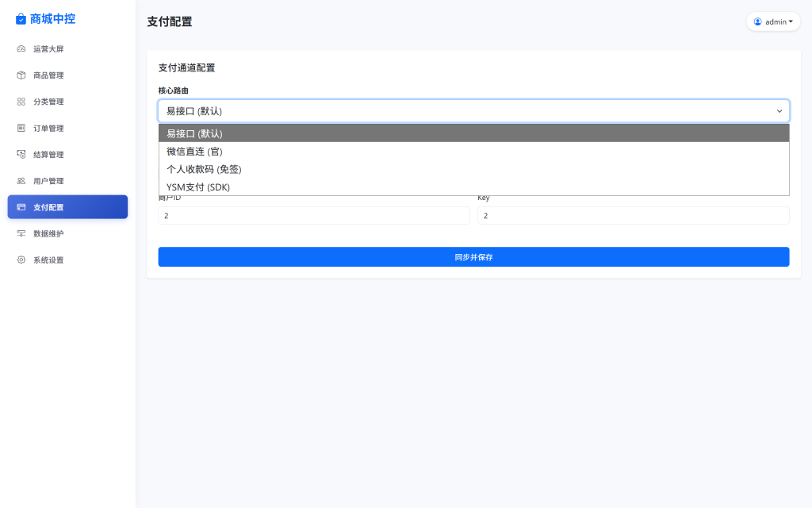Select 微信直连 (官) from the dropdown
Image resolution: width=812 pixels, height=508 pixels.
[x=195, y=151]
